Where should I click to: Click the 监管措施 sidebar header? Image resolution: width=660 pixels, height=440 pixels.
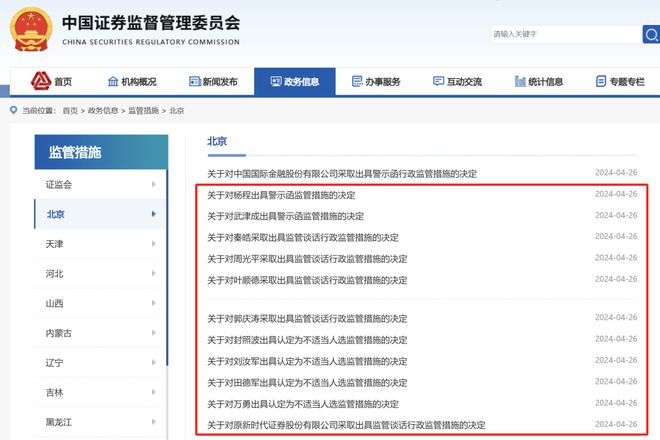(x=101, y=152)
